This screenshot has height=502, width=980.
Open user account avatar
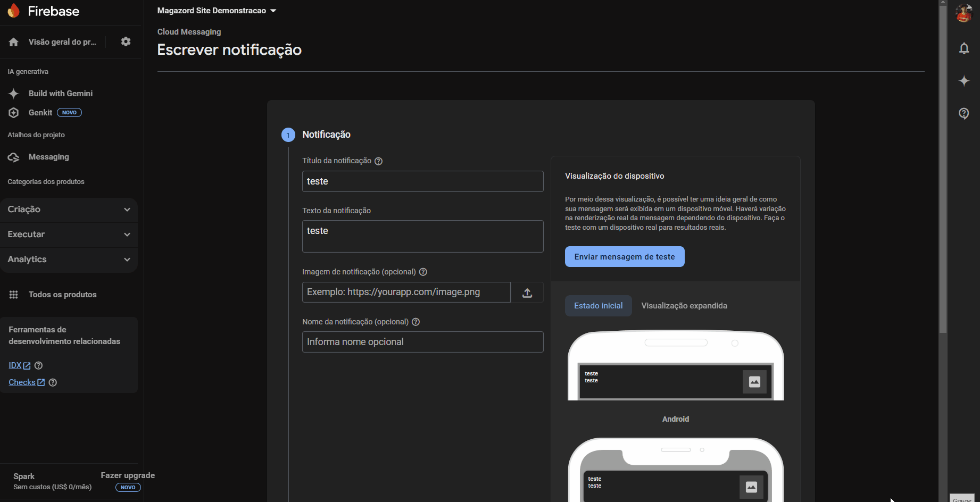click(x=964, y=13)
